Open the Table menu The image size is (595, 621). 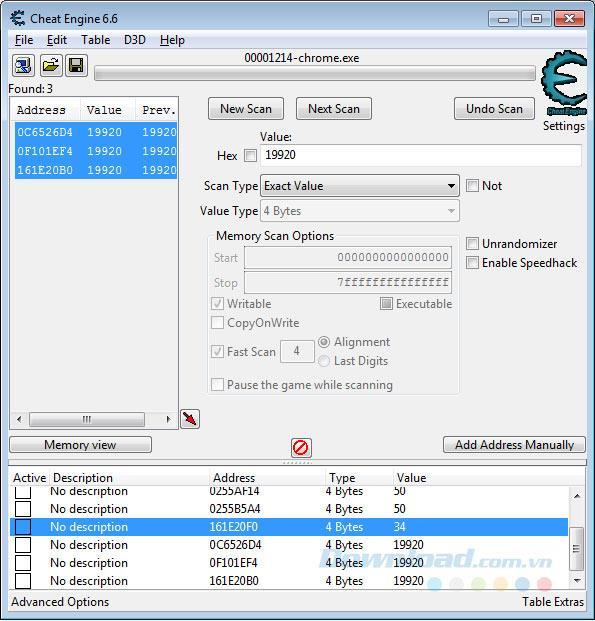coord(95,40)
